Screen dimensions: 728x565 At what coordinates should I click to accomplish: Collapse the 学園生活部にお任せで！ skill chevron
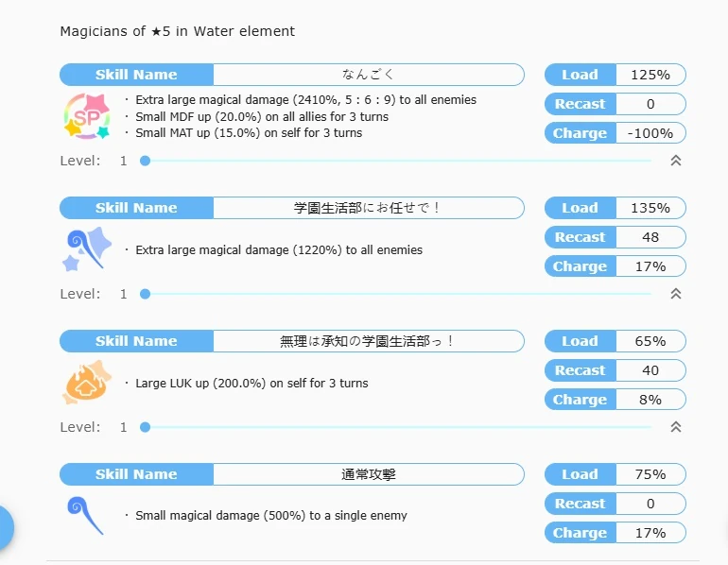click(x=676, y=294)
